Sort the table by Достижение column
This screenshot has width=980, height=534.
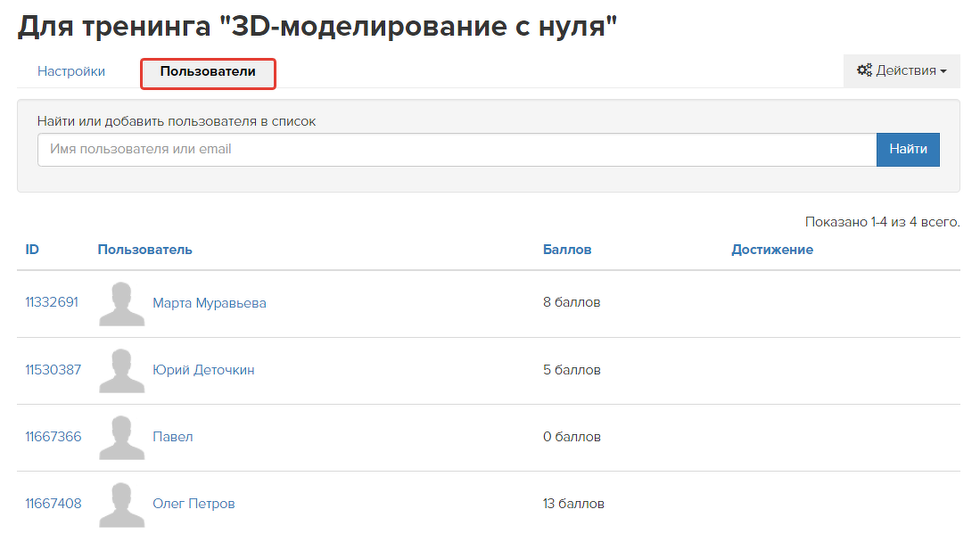772,250
